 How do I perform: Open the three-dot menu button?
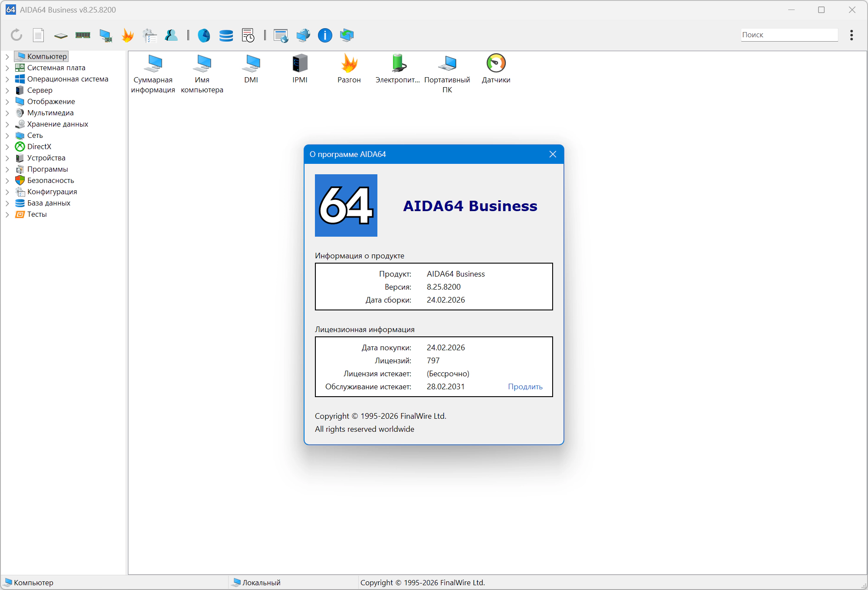click(852, 35)
